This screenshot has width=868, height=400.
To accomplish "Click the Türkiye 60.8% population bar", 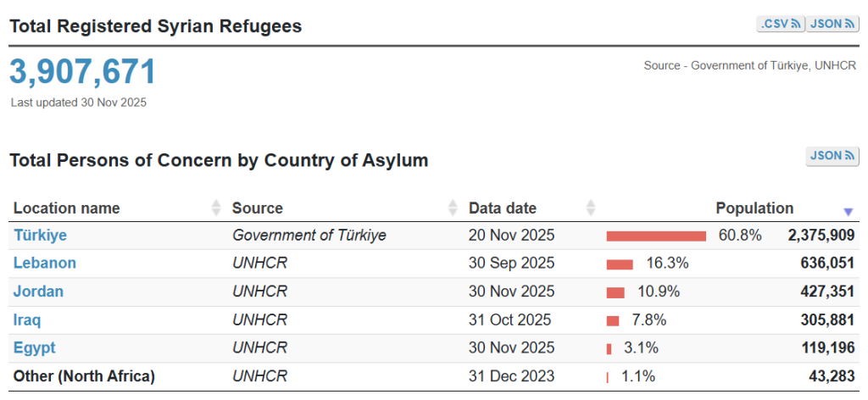I will pyautogui.click(x=656, y=236).
